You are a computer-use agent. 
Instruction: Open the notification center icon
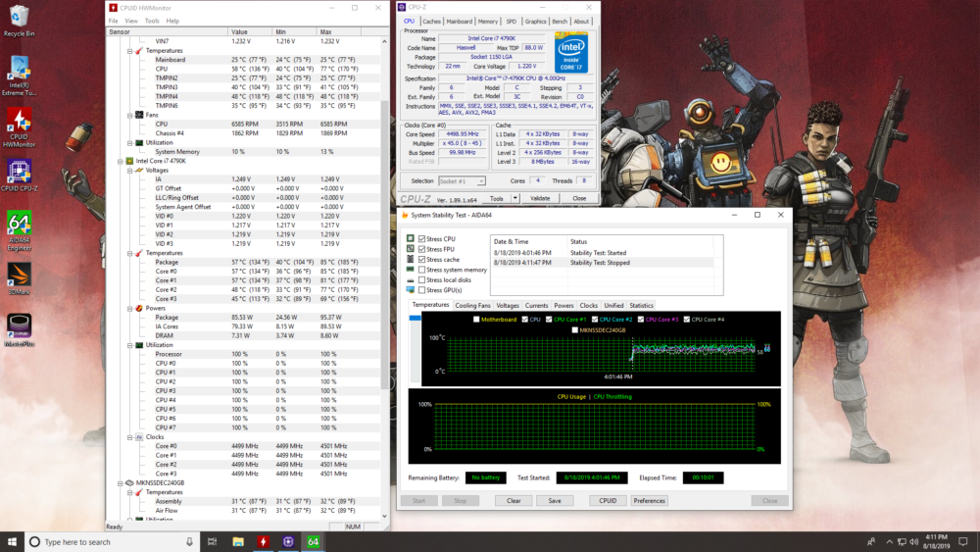(x=963, y=541)
